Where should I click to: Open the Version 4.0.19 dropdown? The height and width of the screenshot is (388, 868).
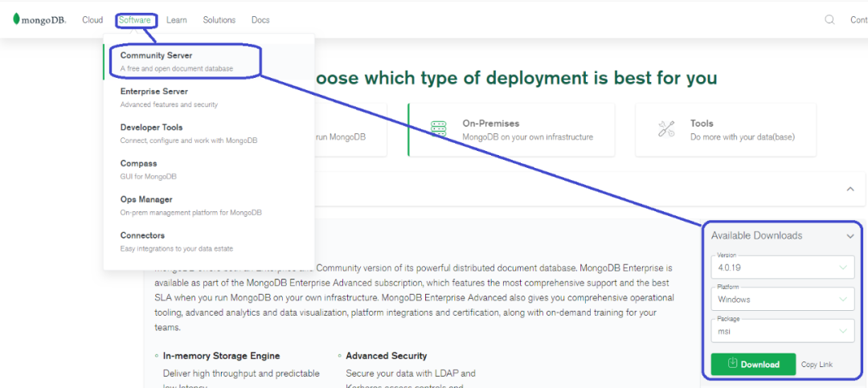(783, 267)
